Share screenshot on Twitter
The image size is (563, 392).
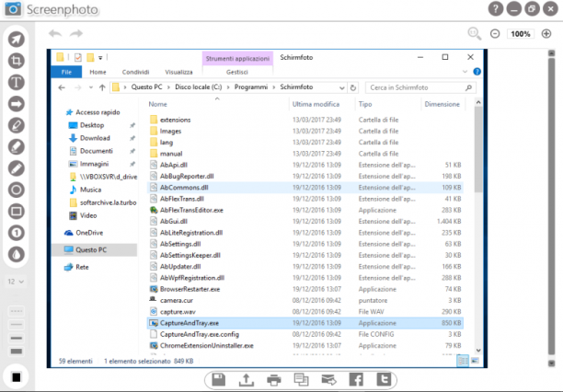tap(384, 379)
